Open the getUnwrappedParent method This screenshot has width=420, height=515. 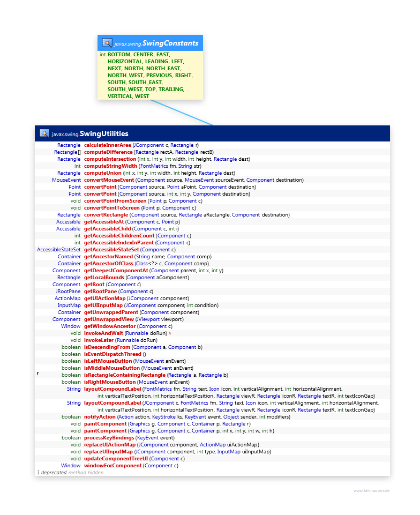(111, 312)
